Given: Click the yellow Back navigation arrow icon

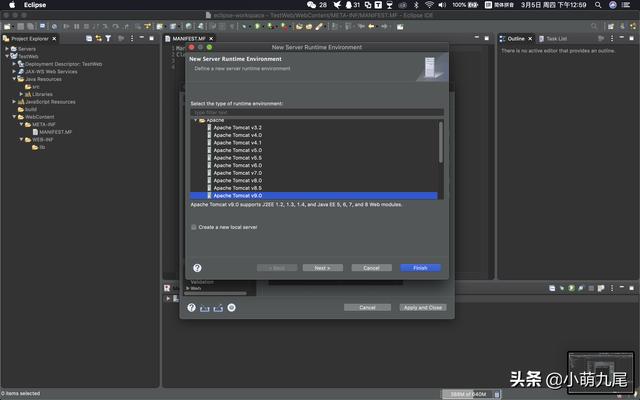Looking at the screenshot, I should click(371, 27).
